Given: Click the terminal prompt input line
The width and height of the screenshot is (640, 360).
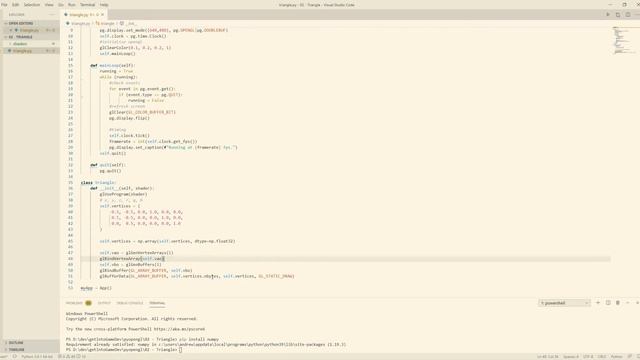Looking at the screenshot, I should click(124, 350).
